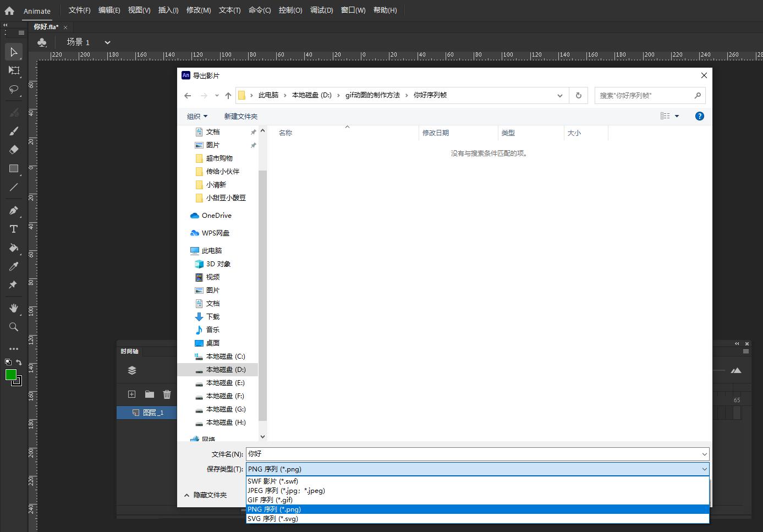Select the Text tool
The image size is (763, 532).
pyautogui.click(x=13, y=229)
